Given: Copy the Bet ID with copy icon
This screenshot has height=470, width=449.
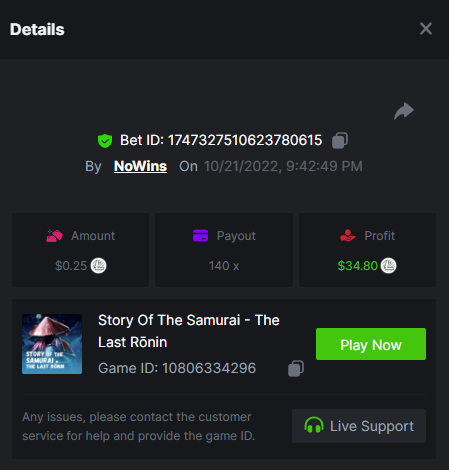Looking at the screenshot, I should (340, 140).
